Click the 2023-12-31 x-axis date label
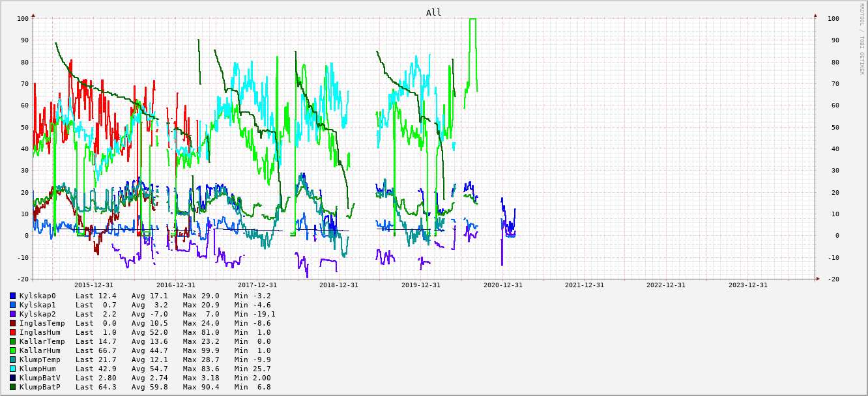 click(x=747, y=285)
